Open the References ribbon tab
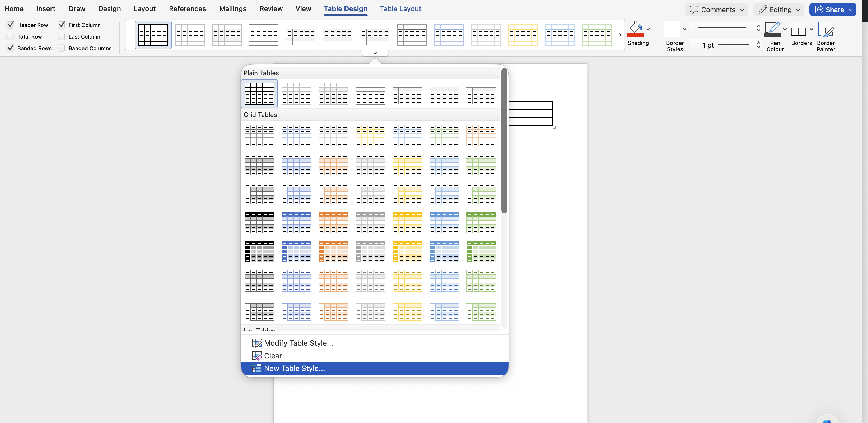The image size is (868, 423). [x=187, y=8]
